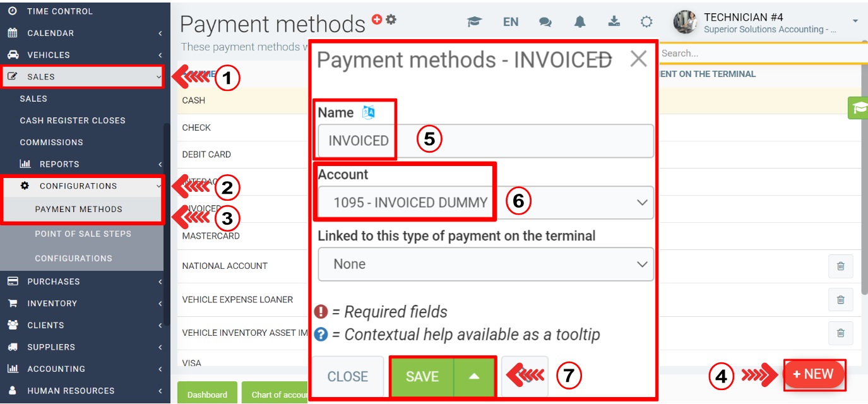868x404 pixels.
Task: Open Point of Sale Steps menu item
Action: point(83,234)
